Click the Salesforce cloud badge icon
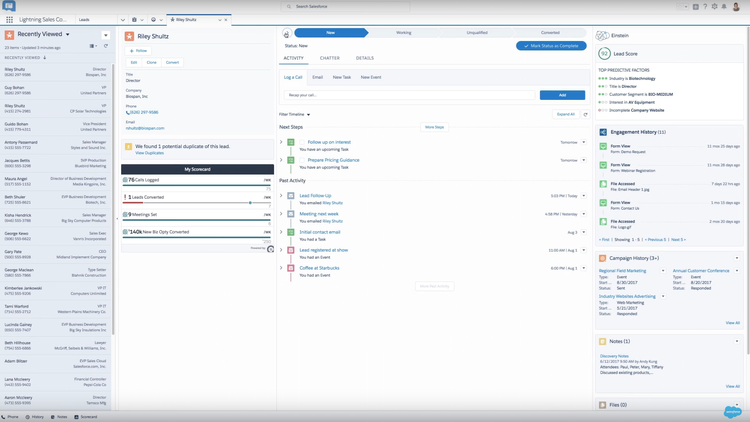750x422 pixels. pyautogui.click(x=732, y=411)
